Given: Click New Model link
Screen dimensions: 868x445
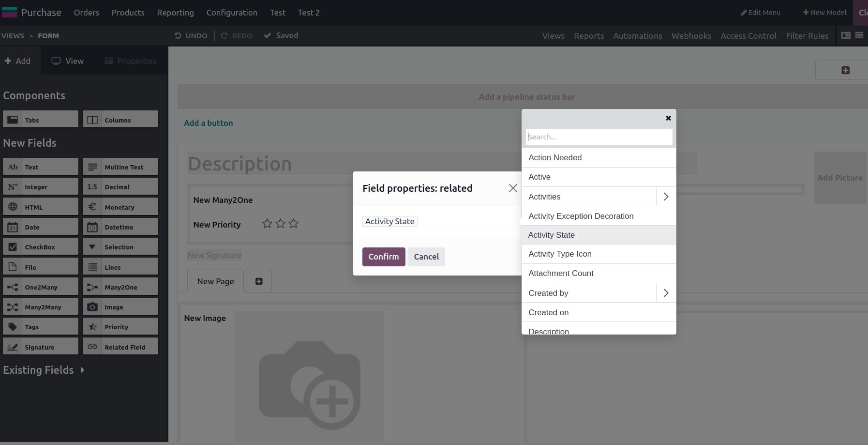Looking at the screenshot, I should click(824, 13).
